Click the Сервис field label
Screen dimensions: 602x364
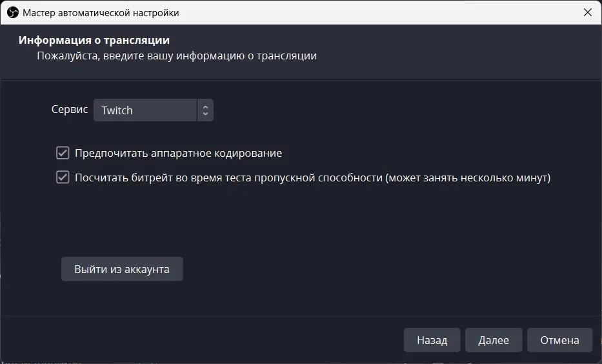70,110
